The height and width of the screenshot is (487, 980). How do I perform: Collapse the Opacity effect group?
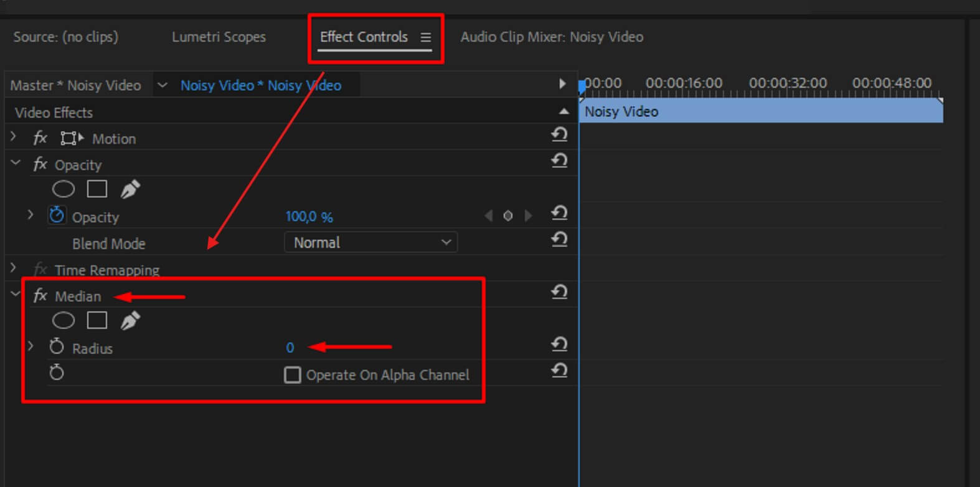pyautogui.click(x=16, y=163)
